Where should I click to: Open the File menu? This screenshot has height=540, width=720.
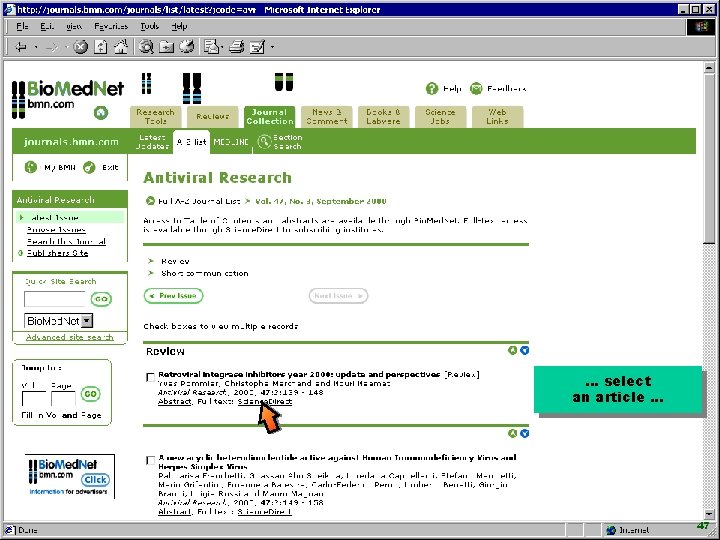(x=22, y=26)
